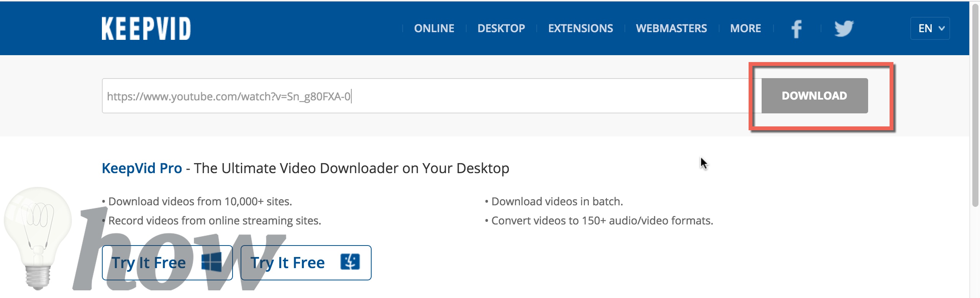Select text 'Download videos from 10,000+ sites.'

click(200, 201)
